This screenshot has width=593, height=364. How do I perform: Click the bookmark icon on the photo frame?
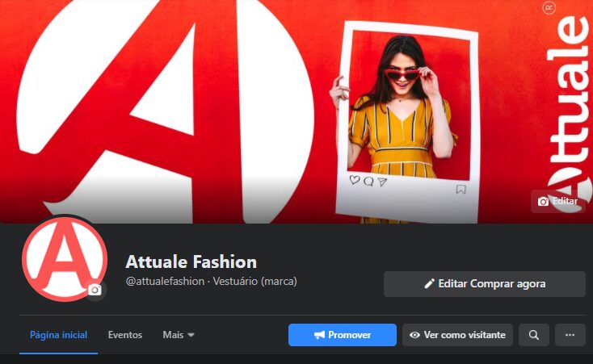(461, 190)
